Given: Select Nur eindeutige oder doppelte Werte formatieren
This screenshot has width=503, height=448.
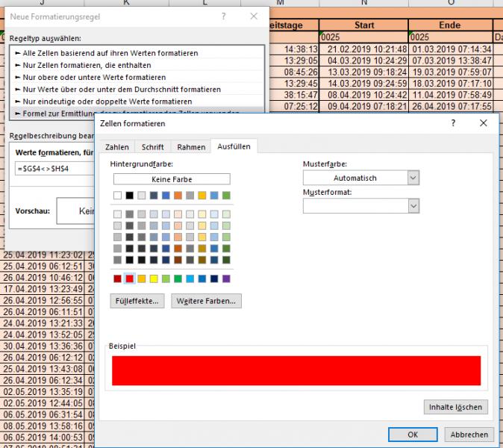Looking at the screenshot, I should (137, 102).
